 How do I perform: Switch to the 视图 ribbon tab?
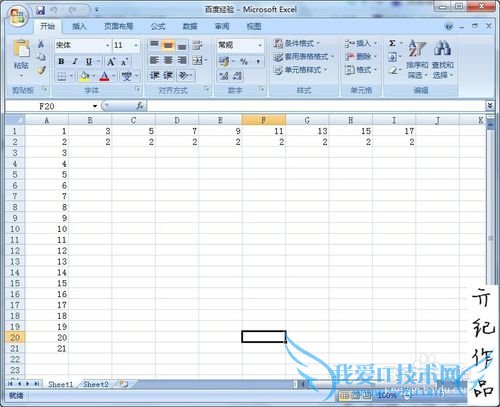(x=254, y=26)
